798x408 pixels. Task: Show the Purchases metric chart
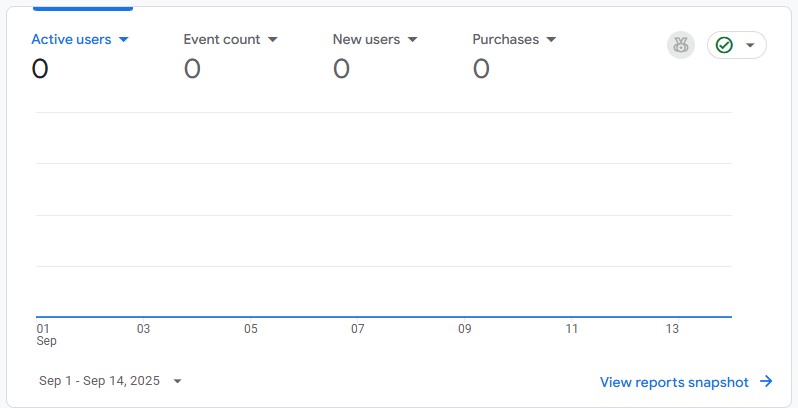(x=505, y=40)
